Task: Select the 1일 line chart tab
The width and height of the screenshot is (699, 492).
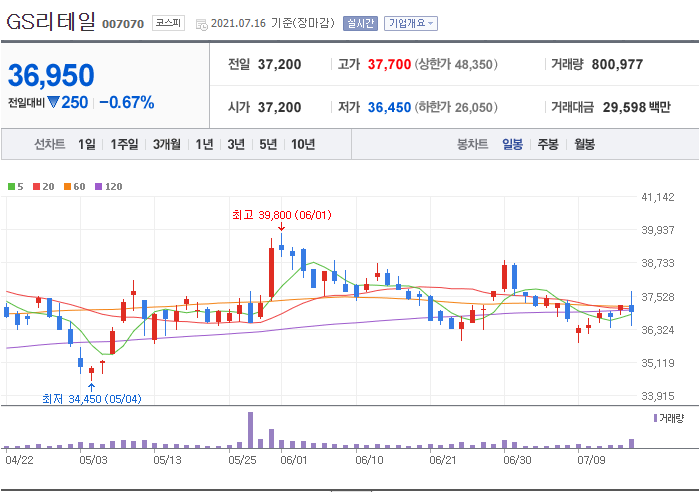Action: (86, 144)
